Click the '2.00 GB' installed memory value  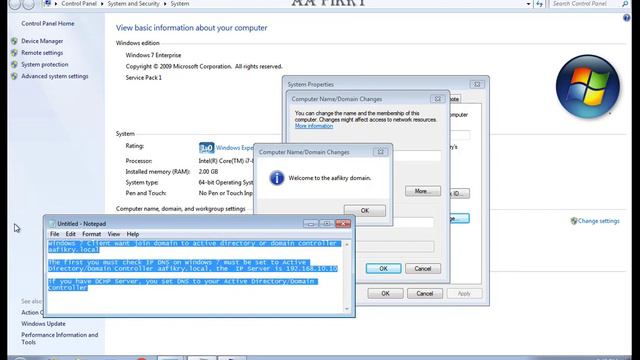[208, 172]
